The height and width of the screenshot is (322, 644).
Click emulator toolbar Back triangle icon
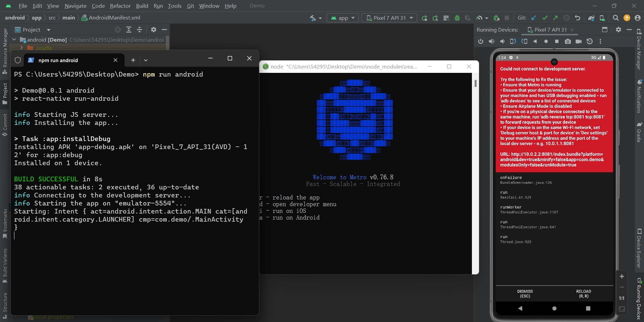(535, 41)
